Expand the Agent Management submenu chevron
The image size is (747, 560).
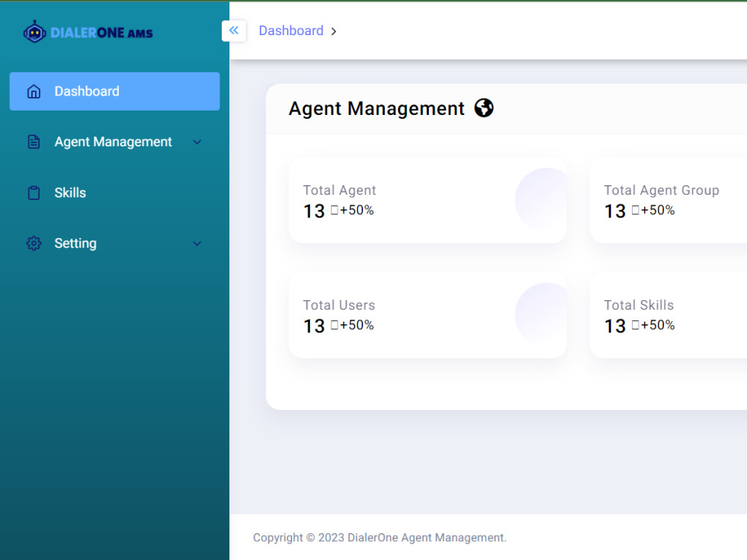(x=197, y=142)
